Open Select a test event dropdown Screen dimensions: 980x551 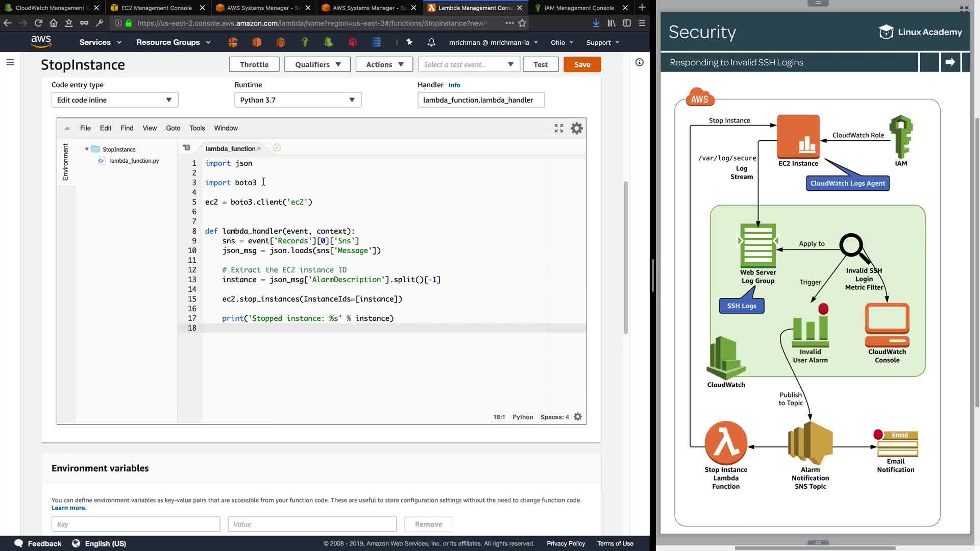click(469, 65)
